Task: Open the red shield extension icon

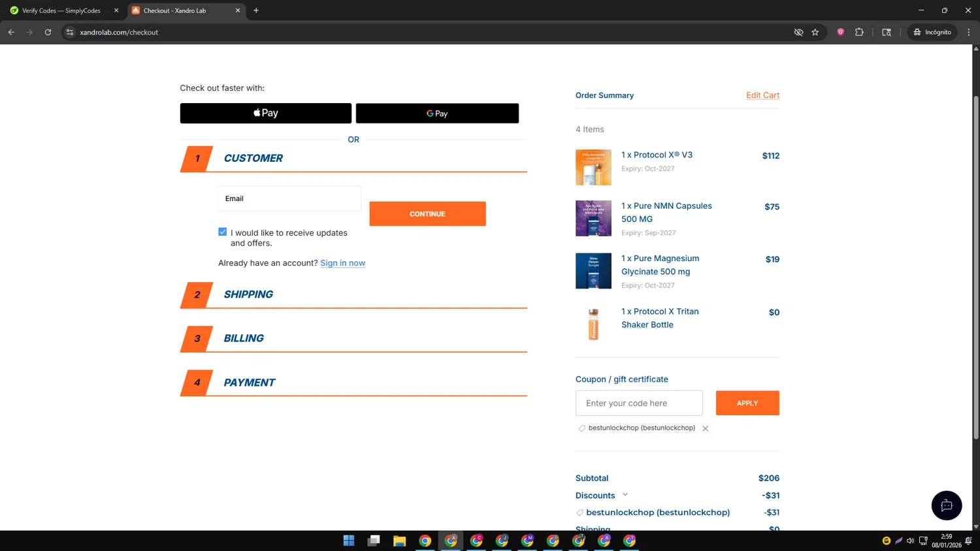Action: click(x=841, y=32)
